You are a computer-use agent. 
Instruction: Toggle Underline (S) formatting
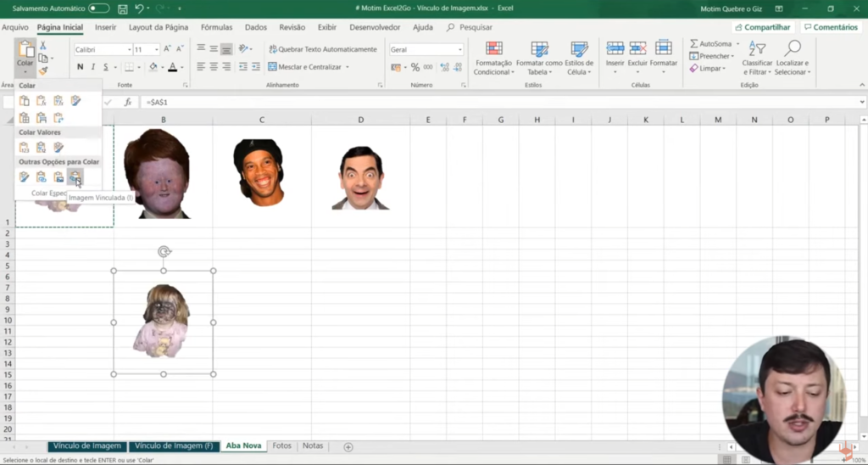click(106, 67)
